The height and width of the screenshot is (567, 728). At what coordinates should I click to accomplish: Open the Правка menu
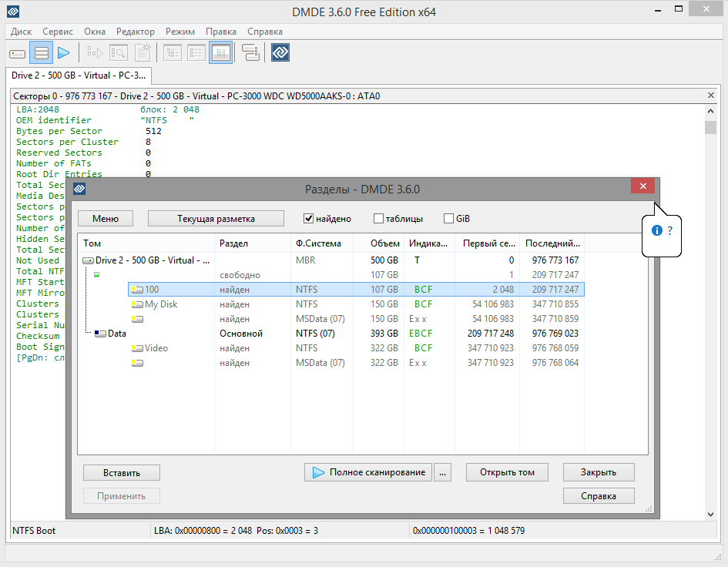pyautogui.click(x=221, y=32)
